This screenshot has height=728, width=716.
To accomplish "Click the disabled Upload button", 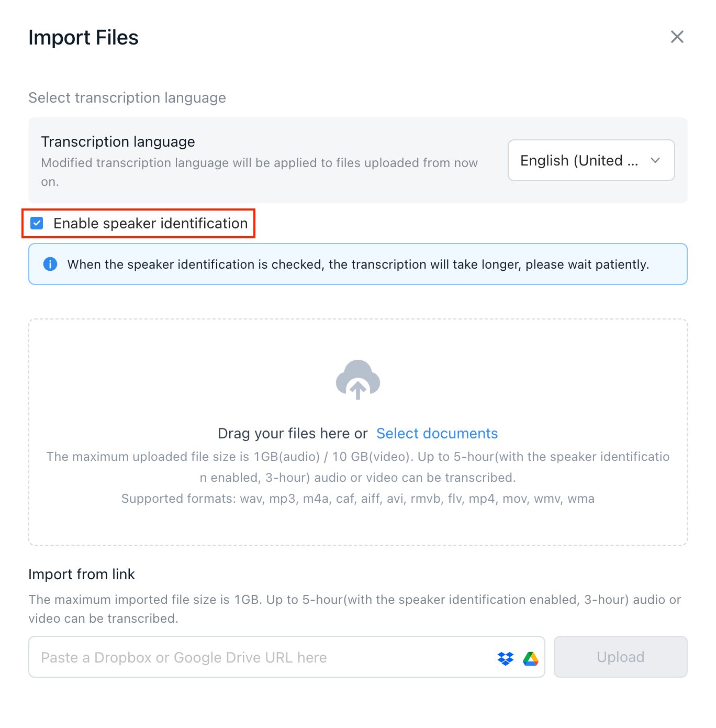I will pos(620,657).
